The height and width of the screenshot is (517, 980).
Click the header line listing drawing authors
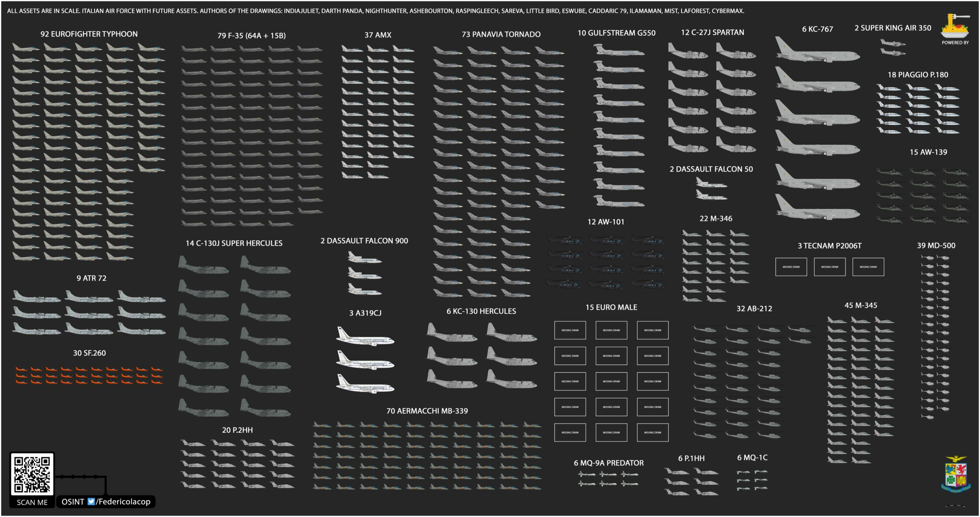click(376, 11)
